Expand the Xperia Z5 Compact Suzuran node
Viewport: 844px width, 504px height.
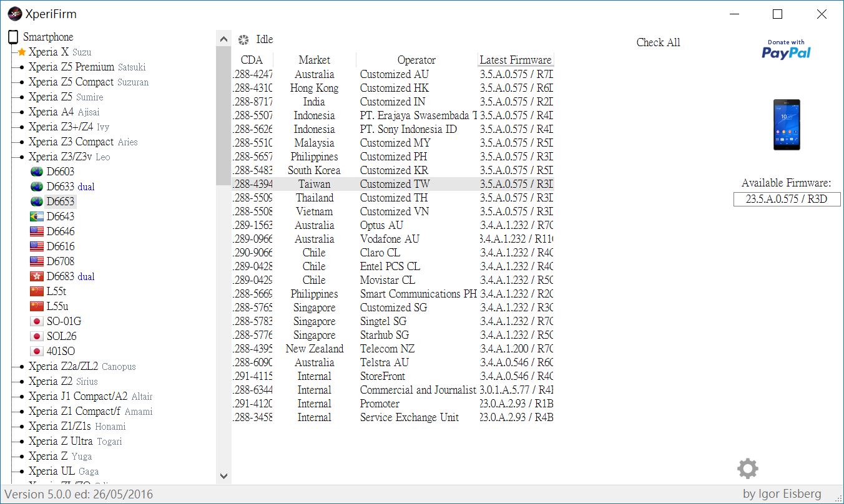(x=22, y=82)
